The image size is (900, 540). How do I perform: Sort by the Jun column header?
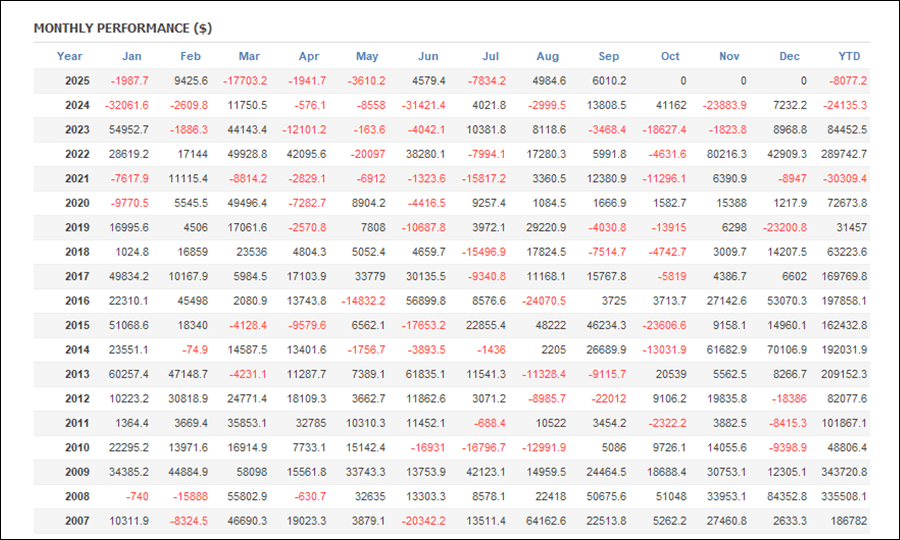click(428, 56)
